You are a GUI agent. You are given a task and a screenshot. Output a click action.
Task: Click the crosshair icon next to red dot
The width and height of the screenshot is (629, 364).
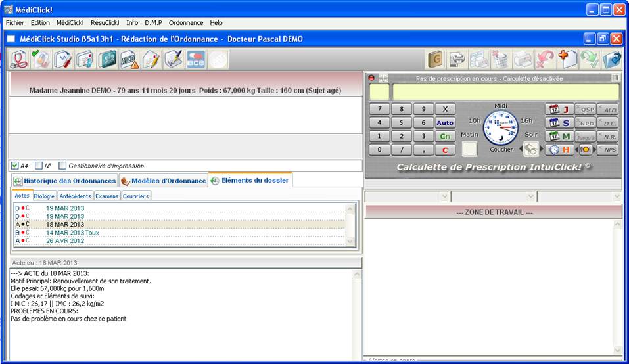point(383,78)
